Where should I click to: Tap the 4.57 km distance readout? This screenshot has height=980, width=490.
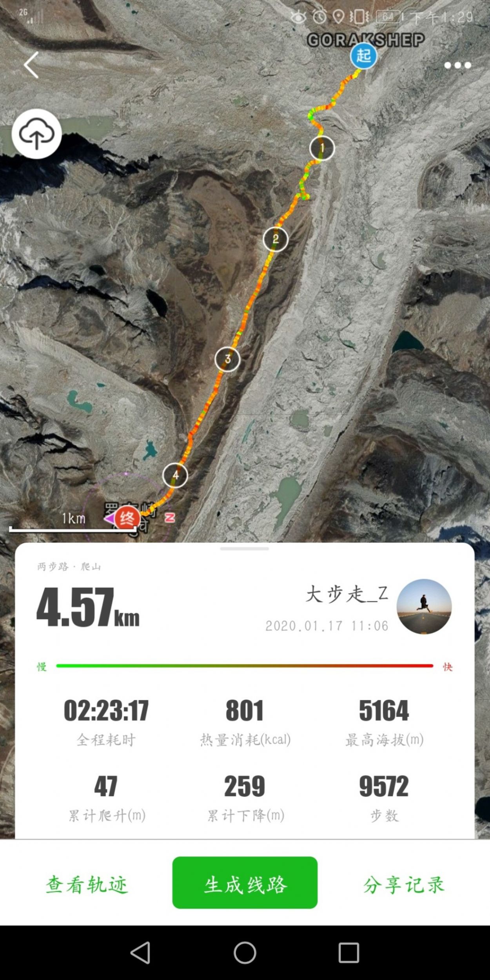point(88,608)
